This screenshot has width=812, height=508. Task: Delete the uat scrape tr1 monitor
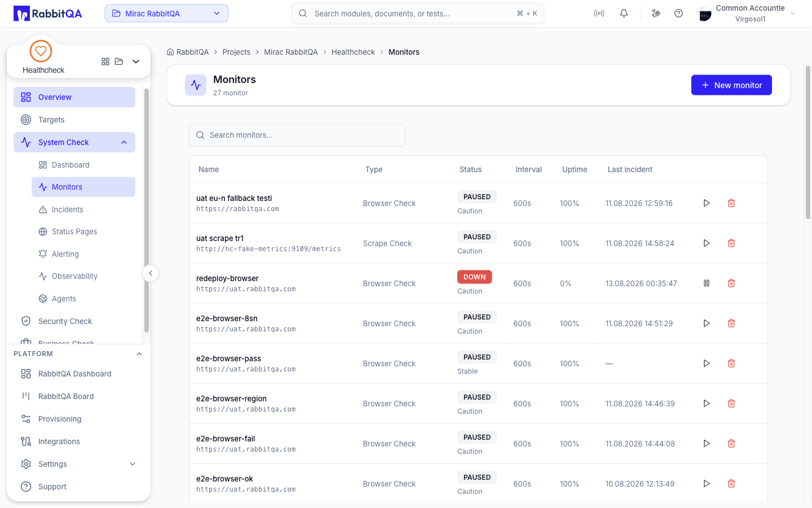point(731,243)
